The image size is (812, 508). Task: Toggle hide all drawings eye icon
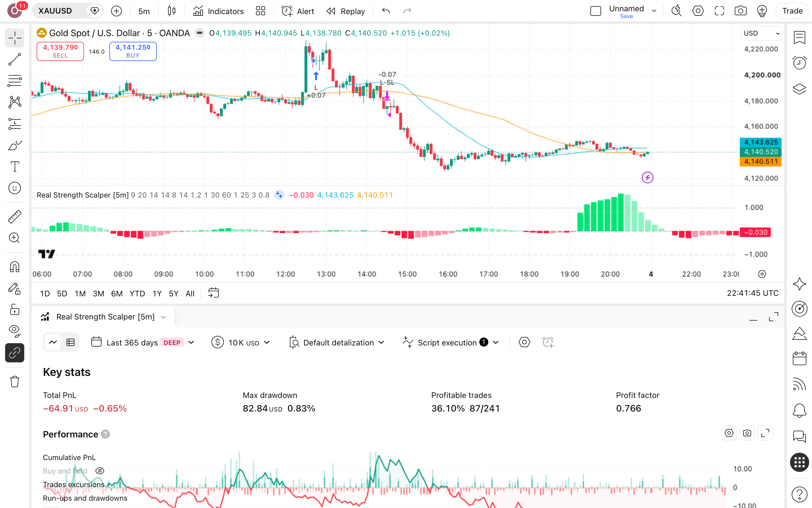click(x=15, y=331)
